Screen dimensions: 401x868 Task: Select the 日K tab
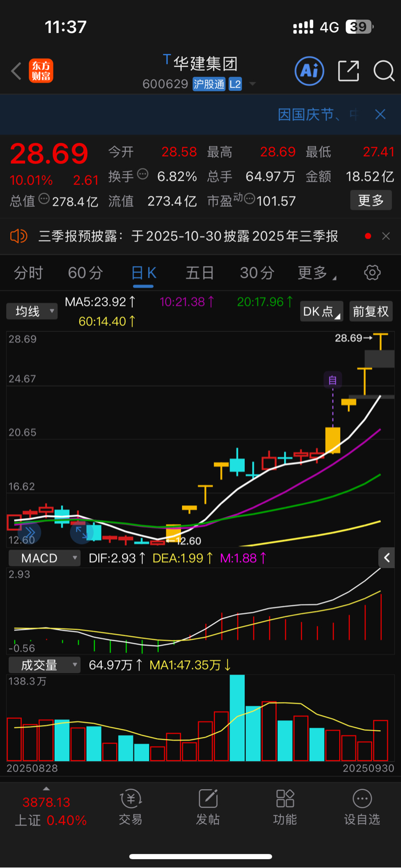(x=144, y=273)
